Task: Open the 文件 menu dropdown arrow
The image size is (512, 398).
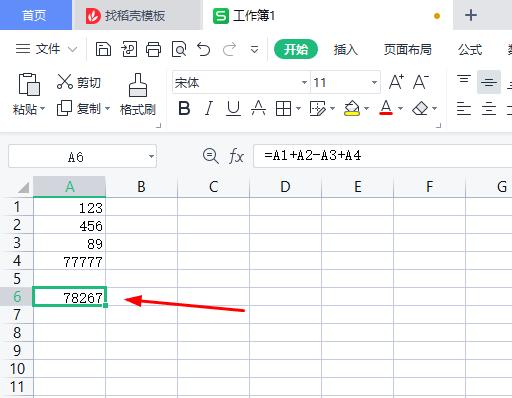Action: pyautogui.click(x=72, y=49)
